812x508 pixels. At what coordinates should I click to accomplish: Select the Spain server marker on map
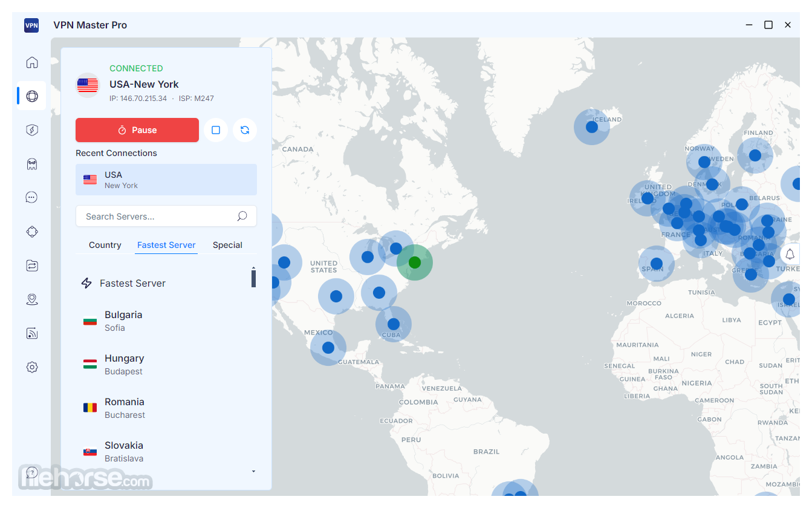pos(657,264)
